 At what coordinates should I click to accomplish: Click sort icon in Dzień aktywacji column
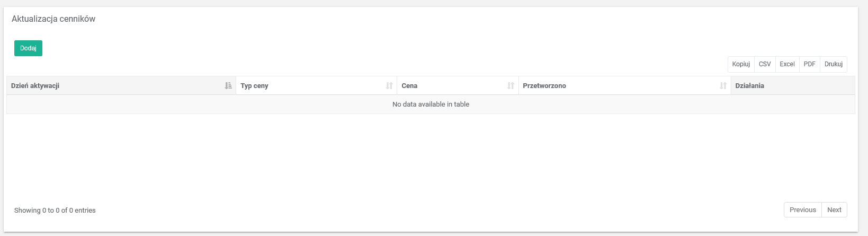(228, 85)
